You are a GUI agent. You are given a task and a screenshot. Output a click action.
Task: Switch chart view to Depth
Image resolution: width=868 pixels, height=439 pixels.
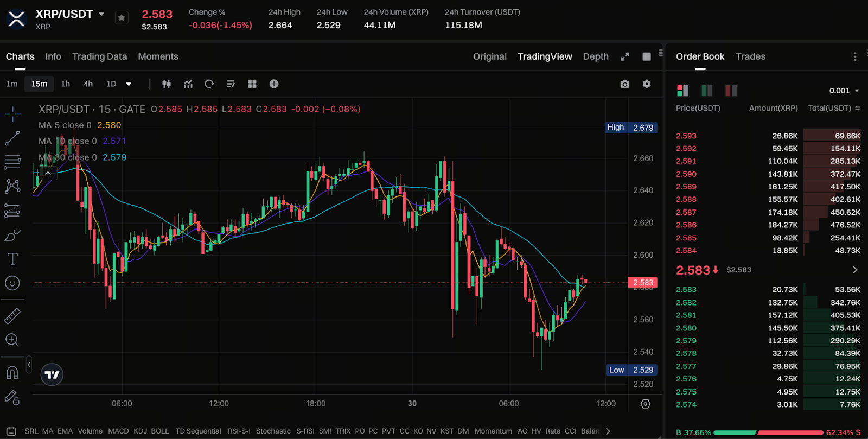[596, 56]
